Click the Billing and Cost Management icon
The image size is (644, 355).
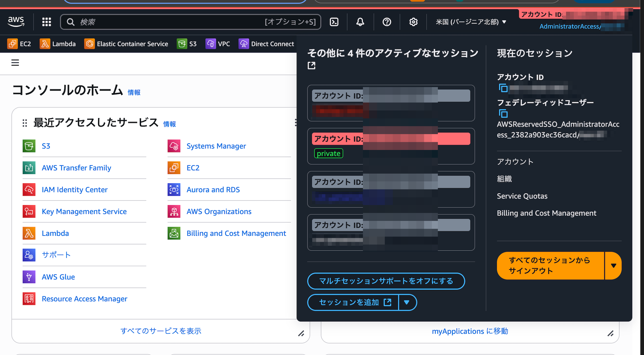point(174,233)
